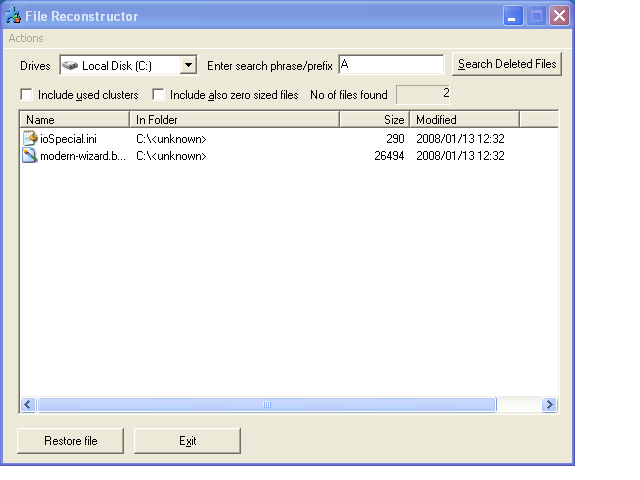This screenshot has height=480, width=640.
Task: Click the horizontal scrollbar thumb
Action: [267, 404]
